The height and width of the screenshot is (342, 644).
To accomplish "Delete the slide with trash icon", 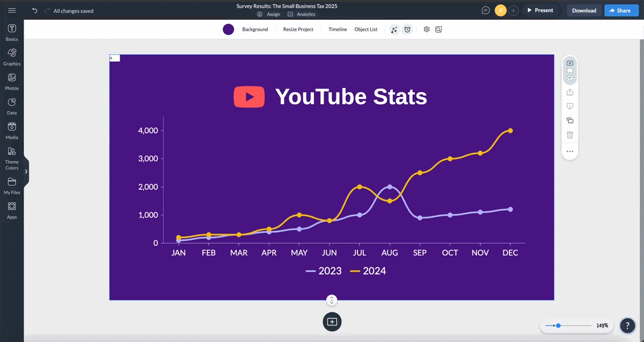I will (x=570, y=135).
